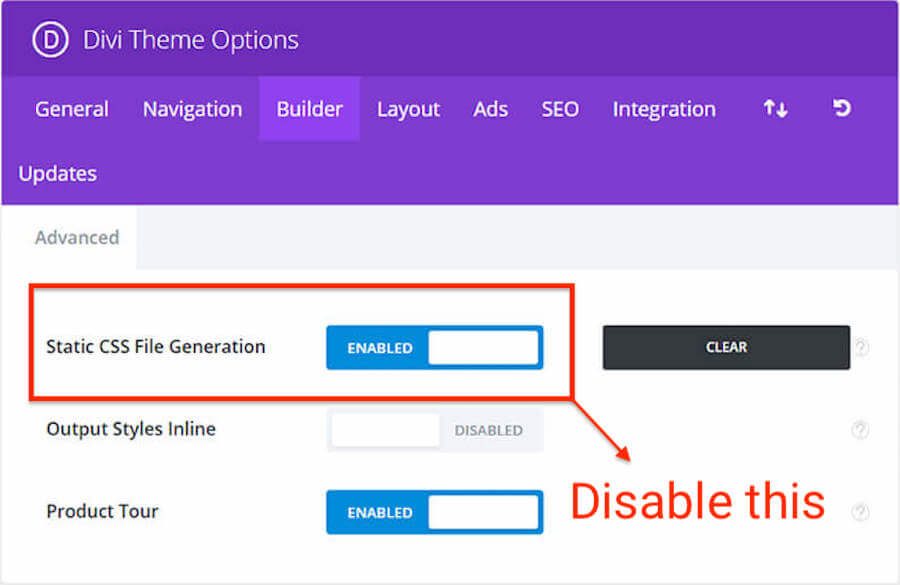The image size is (900, 585).
Task: Select the Builder tab
Action: click(309, 109)
